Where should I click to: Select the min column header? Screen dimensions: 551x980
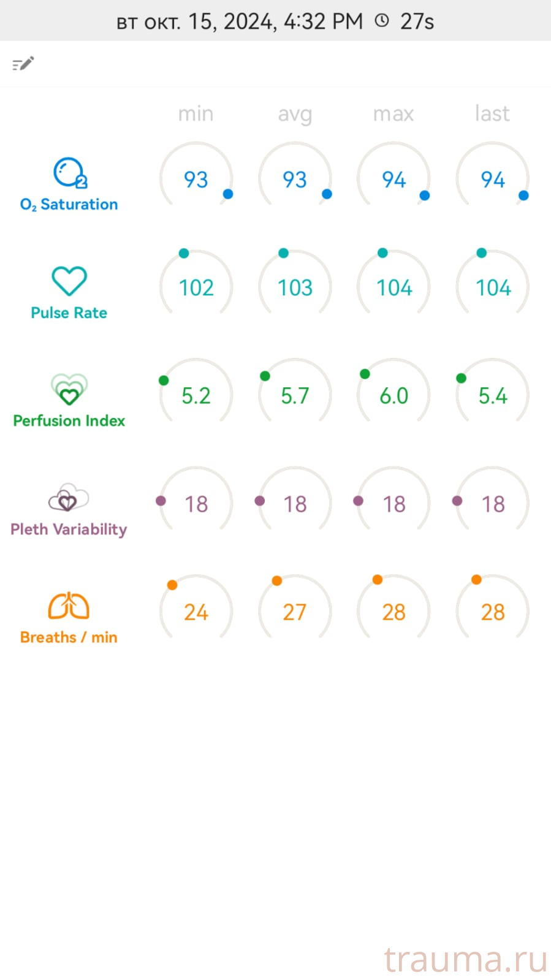coord(196,114)
